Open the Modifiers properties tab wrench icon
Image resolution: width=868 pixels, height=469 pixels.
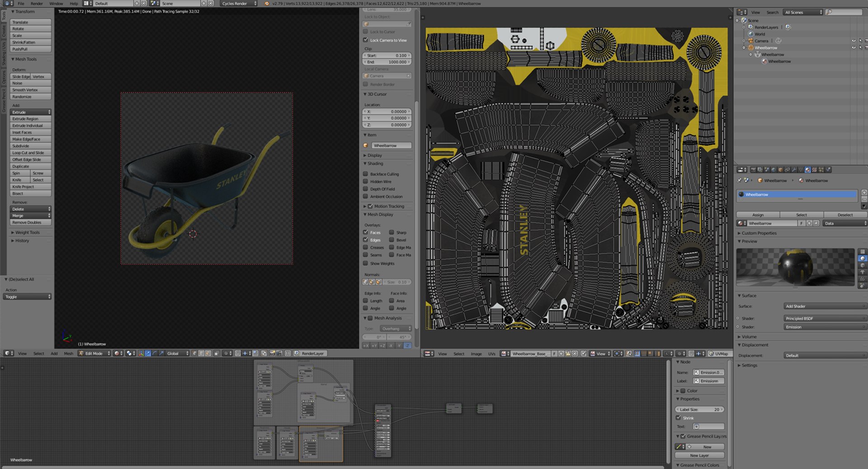[794, 170]
